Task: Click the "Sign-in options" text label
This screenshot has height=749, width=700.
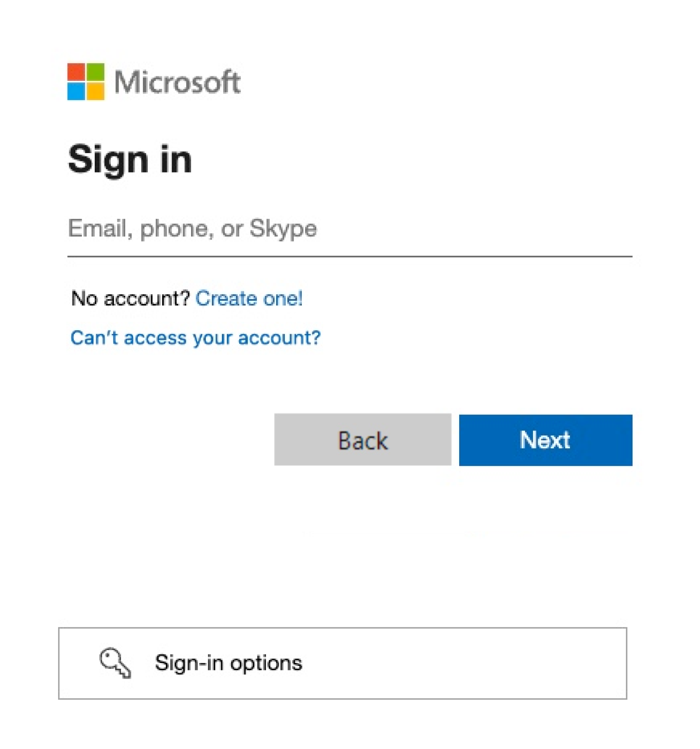Action: pos(229,663)
